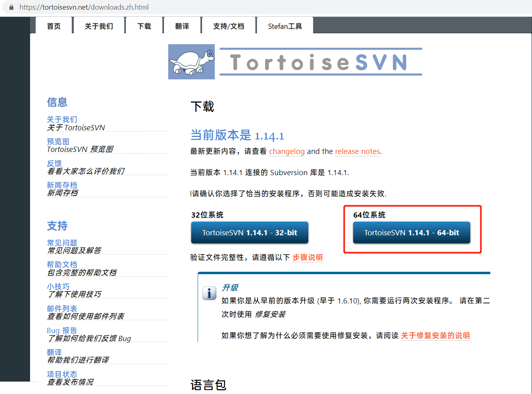Switch to the Stefan工具 tab
Image resolution: width=532 pixels, height=394 pixels.
(x=285, y=26)
